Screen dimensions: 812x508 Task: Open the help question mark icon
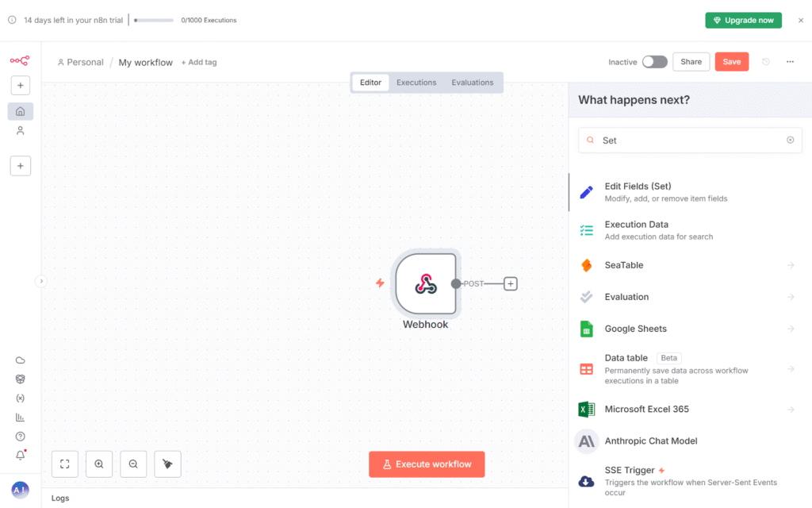tap(21, 436)
